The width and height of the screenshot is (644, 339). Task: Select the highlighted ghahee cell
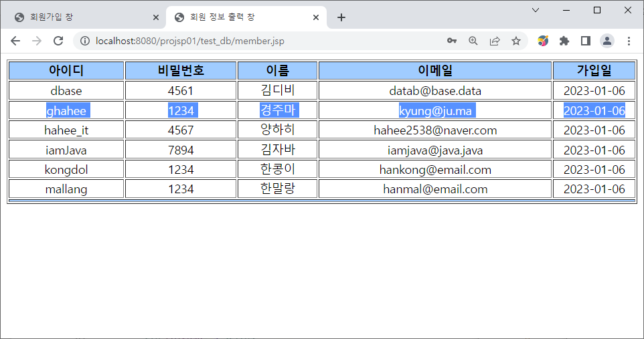pyautogui.click(x=66, y=110)
